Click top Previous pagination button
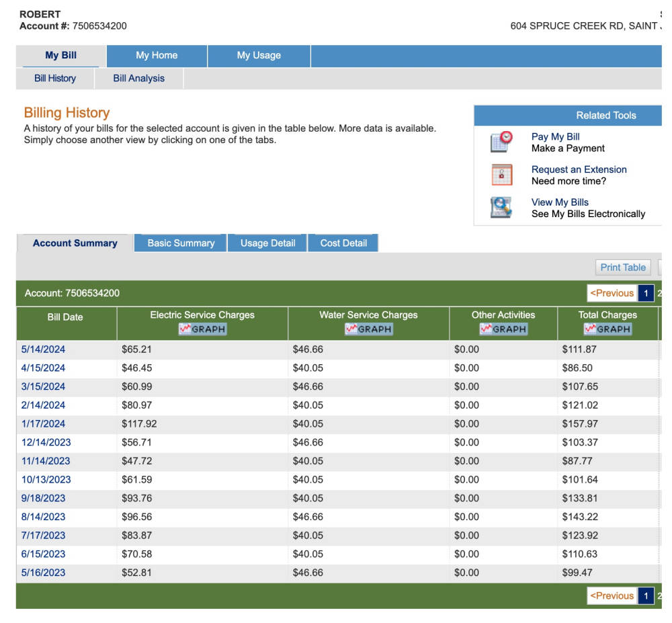 (612, 294)
